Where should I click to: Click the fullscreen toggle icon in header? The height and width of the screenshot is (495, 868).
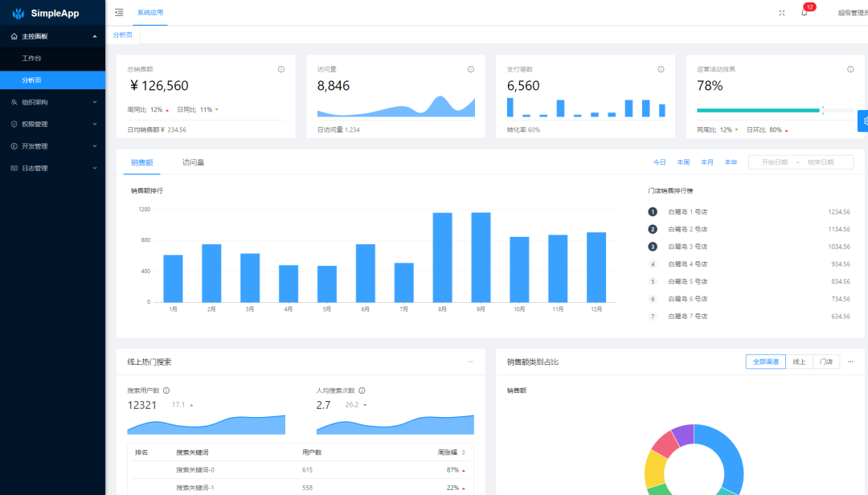tap(782, 13)
